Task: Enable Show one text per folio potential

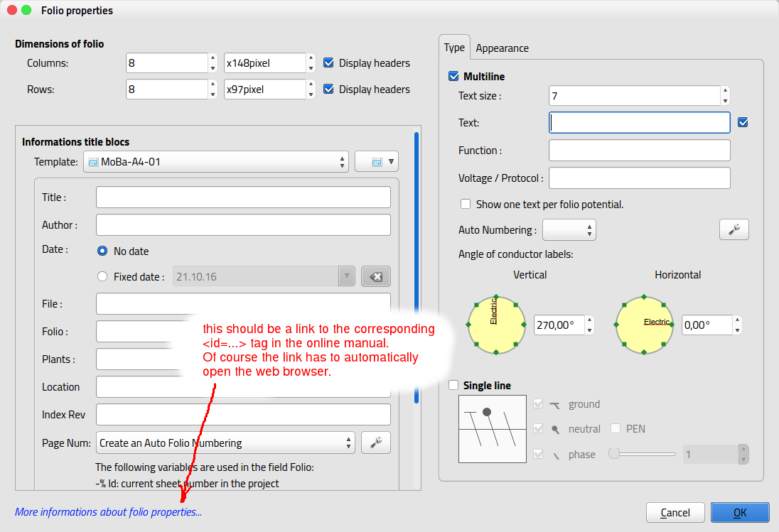Action: click(466, 204)
